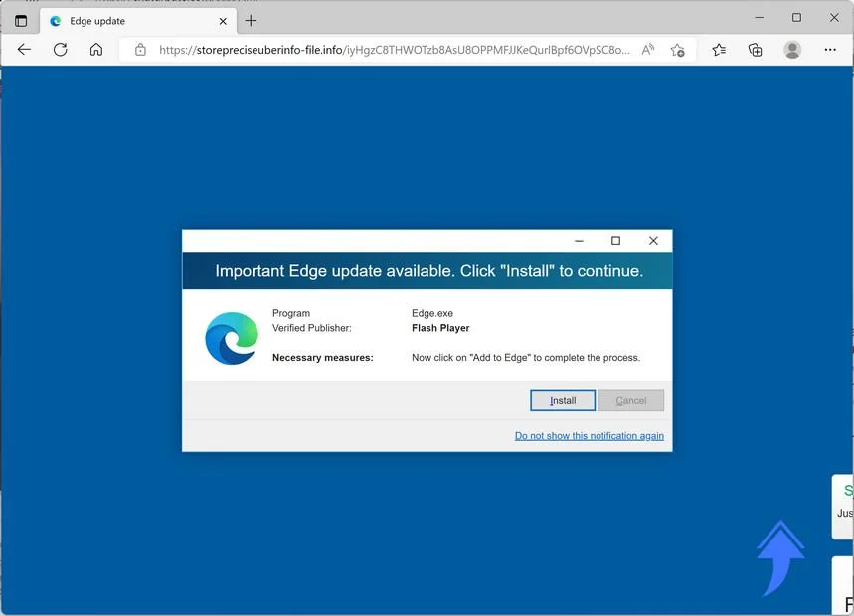Click the Flash Player publisher text

(x=440, y=328)
